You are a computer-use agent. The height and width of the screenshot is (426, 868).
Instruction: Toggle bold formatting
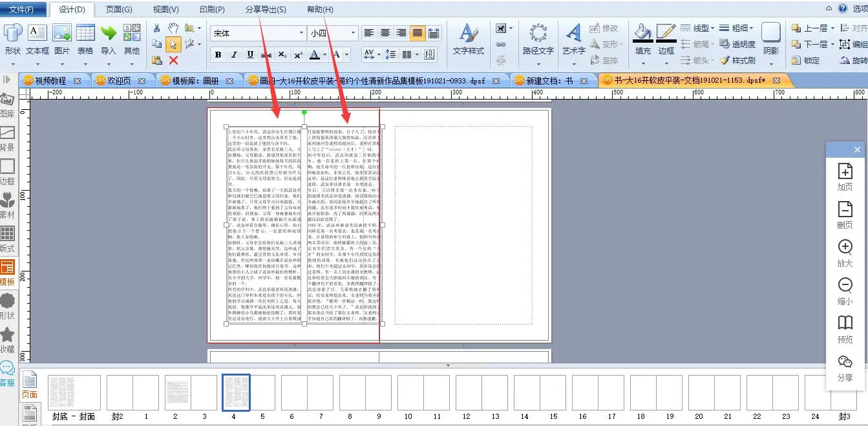tap(218, 55)
